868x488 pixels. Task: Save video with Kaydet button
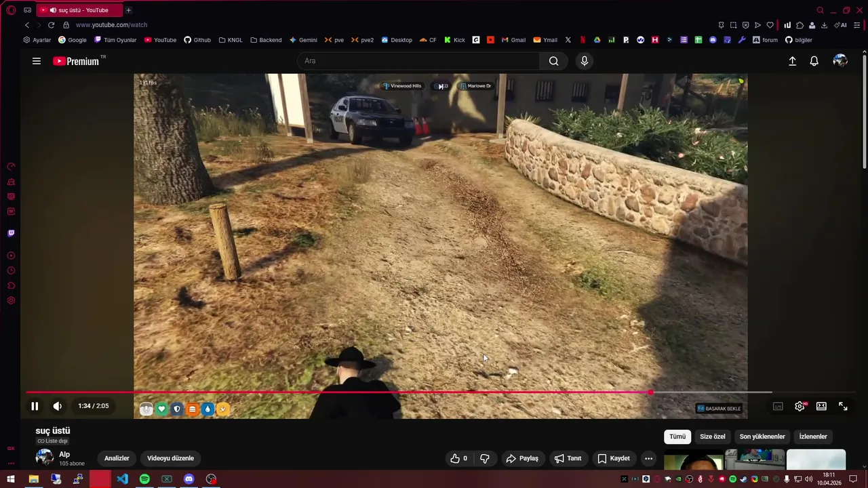[x=614, y=458]
